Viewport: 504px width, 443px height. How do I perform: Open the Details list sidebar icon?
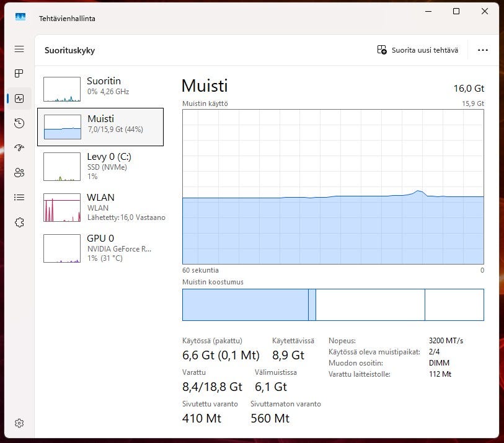(19, 198)
